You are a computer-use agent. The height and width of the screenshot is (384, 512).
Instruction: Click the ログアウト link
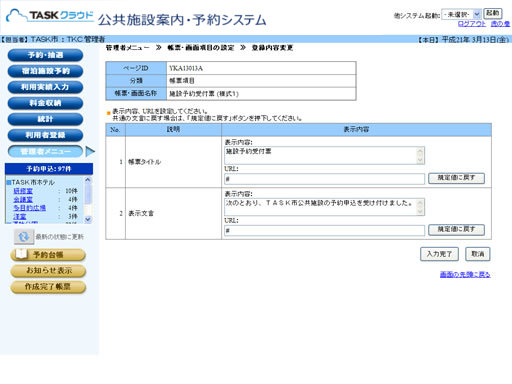click(x=472, y=24)
